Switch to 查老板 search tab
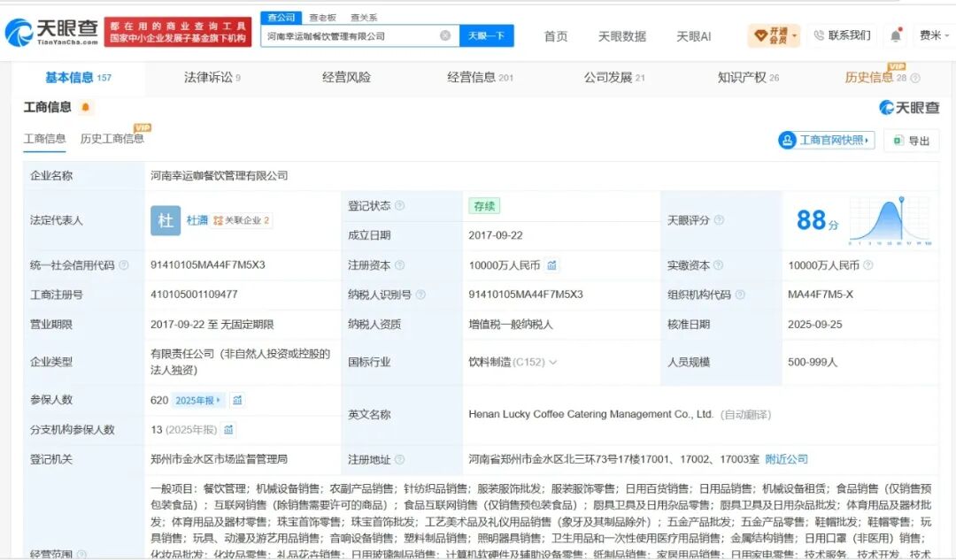The width and height of the screenshot is (956, 560). [322, 18]
